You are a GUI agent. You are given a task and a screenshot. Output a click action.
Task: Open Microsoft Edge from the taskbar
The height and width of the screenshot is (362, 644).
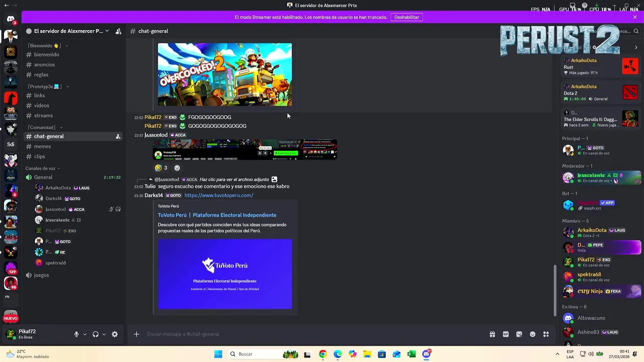[x=338, y=354]
